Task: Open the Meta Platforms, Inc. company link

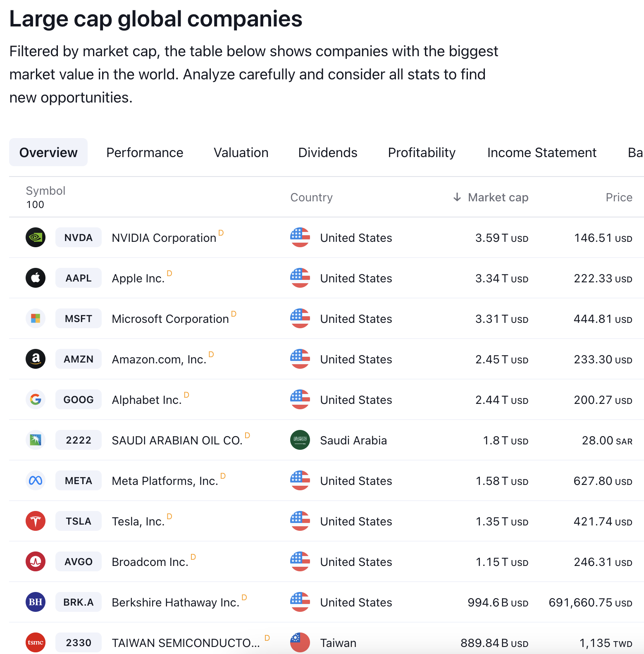Action: point(165,481)
